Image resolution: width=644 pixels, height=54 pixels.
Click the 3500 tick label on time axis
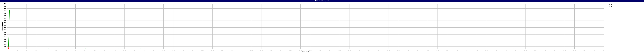tap(349, 50)
